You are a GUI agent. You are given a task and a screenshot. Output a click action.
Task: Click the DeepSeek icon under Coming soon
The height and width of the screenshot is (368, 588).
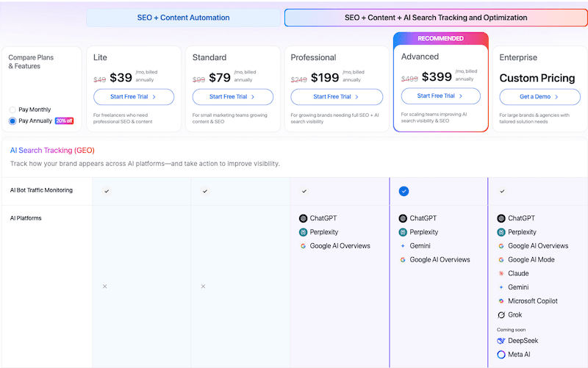click(x=501, y=341)
